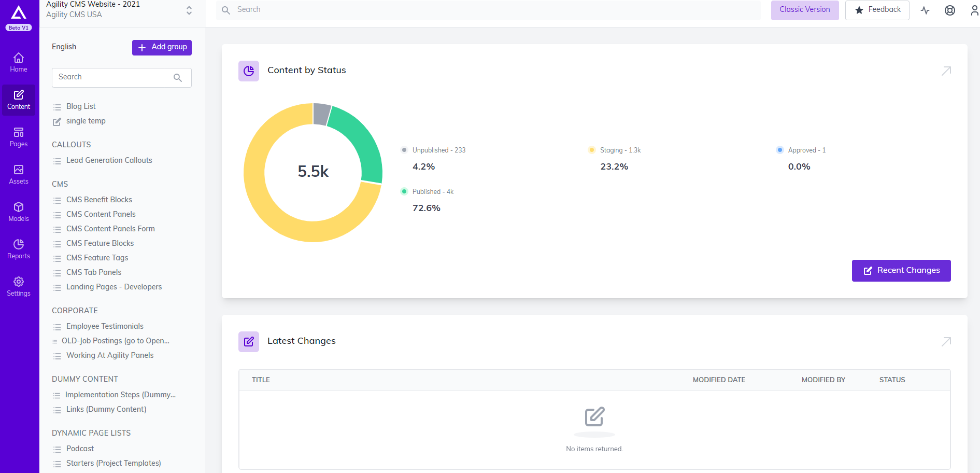Click the Add group button
980x473 pixels.
162,47
